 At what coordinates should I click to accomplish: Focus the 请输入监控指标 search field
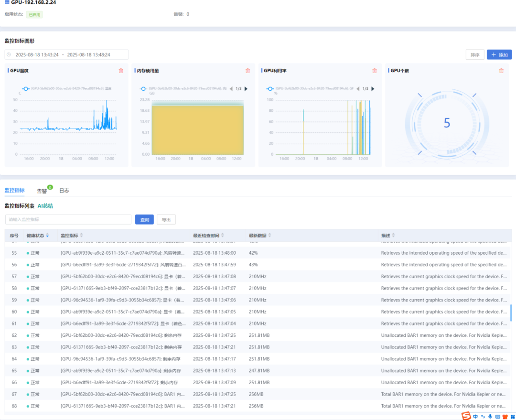click(x=68, y=219)
